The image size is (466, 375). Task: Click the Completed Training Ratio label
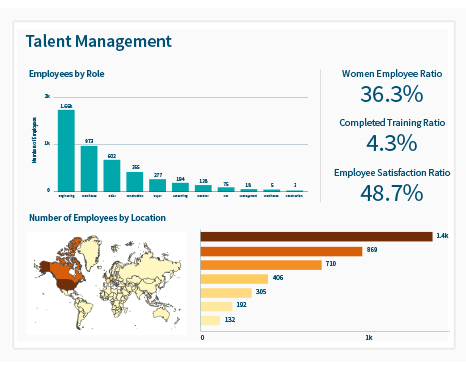tap(392, 123)
